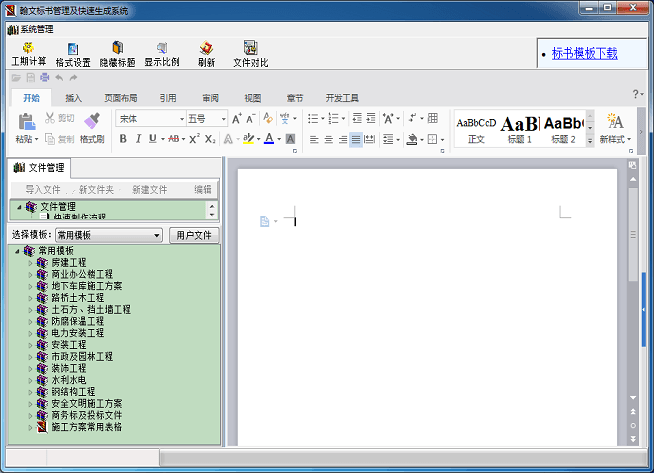Click the redo arrow icon
Screen dimensions: 654x473
[73, 78]
